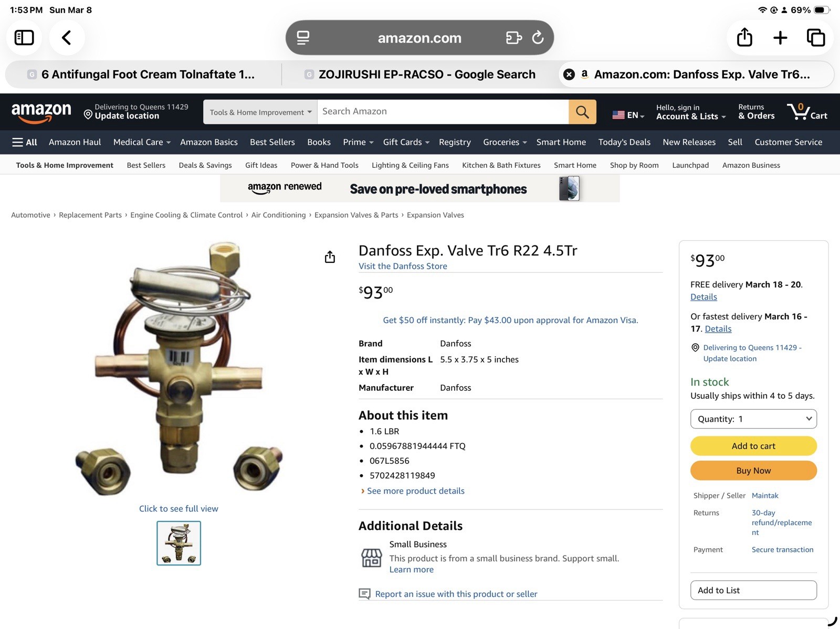Add the valve to cart
Viewport: 840px width, 629px height.
(753, 446)
